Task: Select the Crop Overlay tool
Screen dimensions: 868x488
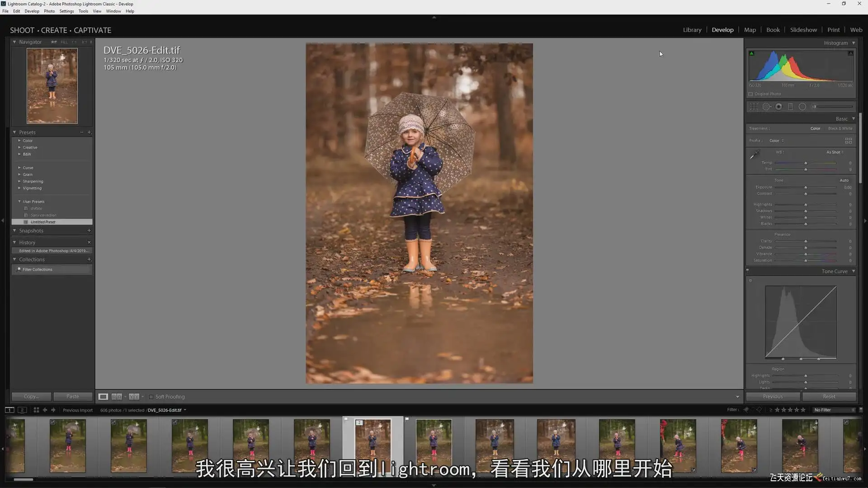Action: pos(754,107)
